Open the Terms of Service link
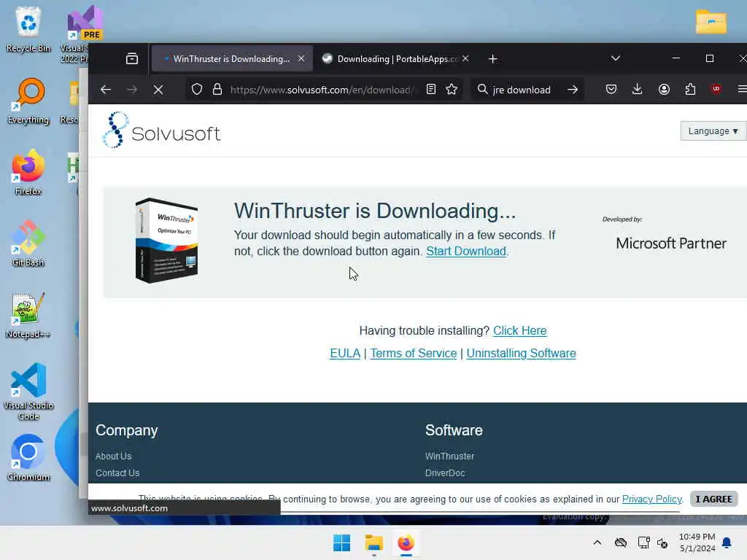747x560 pixels. tap(414, 354)
